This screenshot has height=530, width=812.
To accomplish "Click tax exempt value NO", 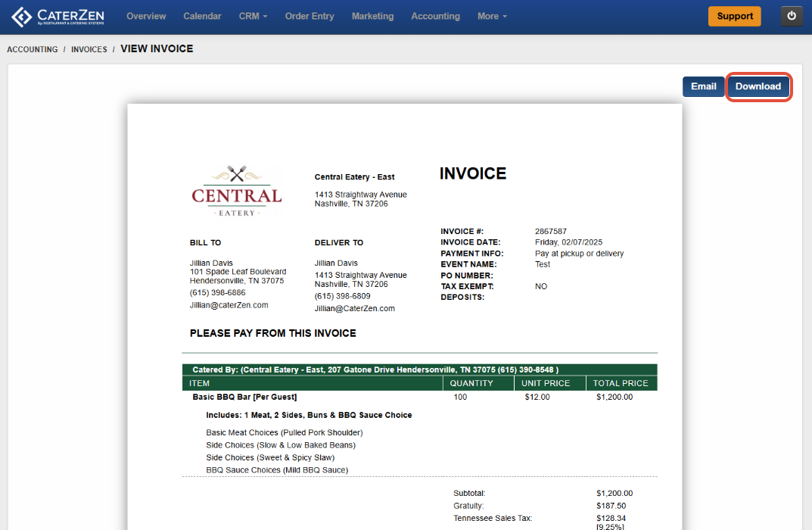I will (x=540, y=286).
